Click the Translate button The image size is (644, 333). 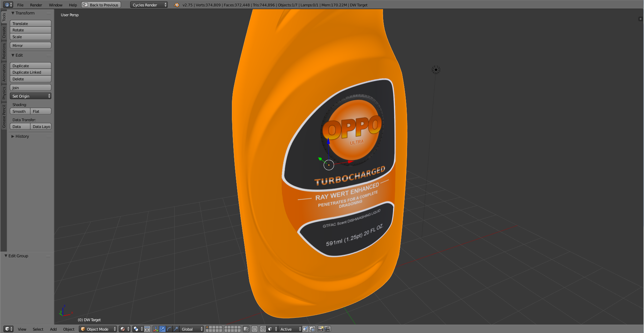[30, 23]
